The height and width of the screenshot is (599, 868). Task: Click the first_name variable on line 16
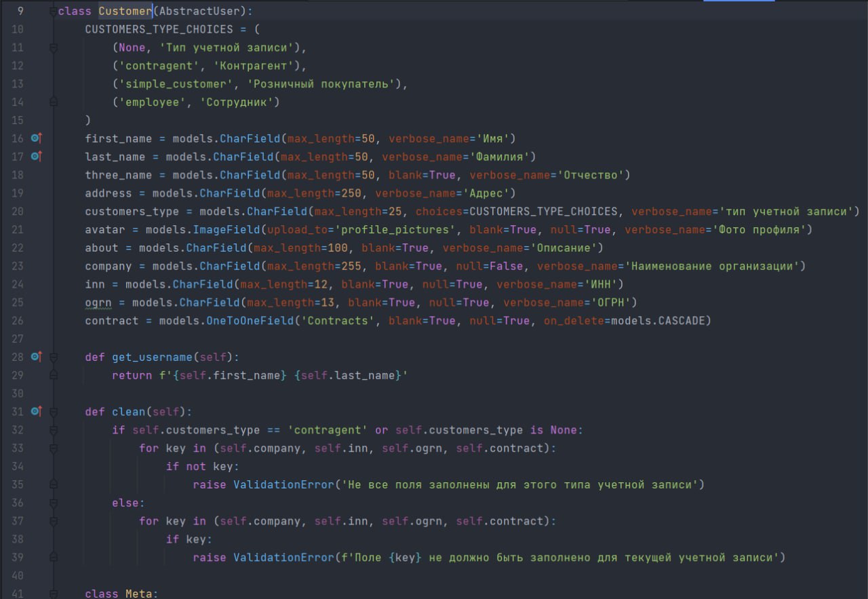[119, 138]
